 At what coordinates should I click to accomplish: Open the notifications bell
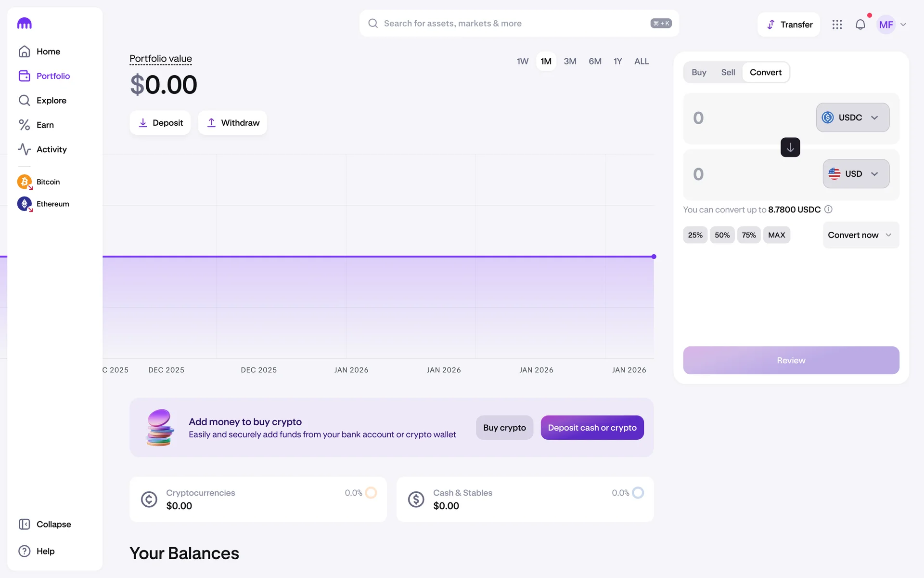coord(860,25)
